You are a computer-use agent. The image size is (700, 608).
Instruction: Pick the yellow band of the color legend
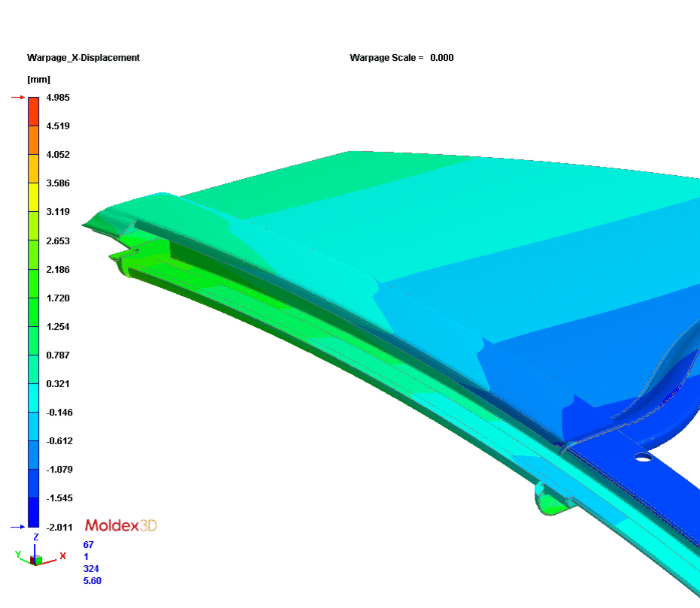pos(34,197)
